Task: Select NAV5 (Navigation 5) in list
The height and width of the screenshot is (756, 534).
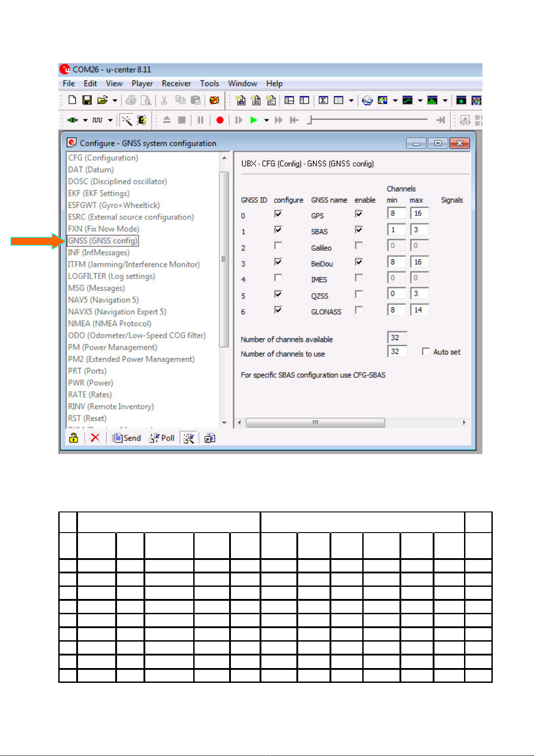Action: pyautogui.click(x=104, y=300)
